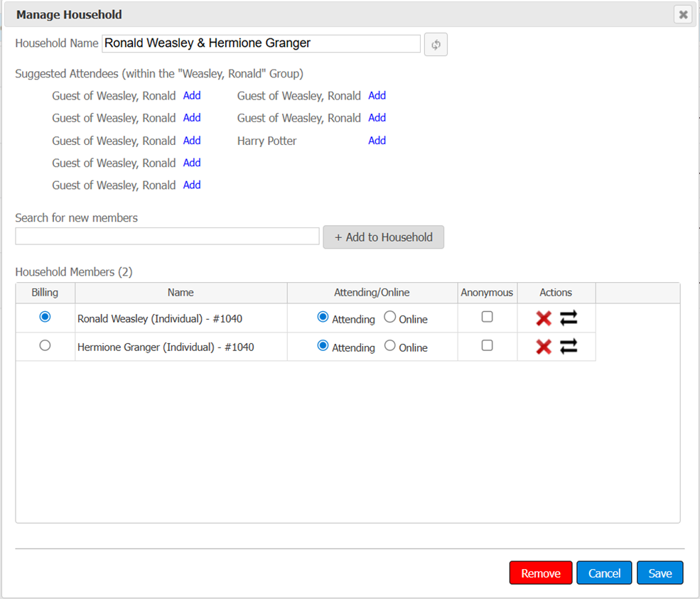The image size is (700, 599).
Task: Select Online for Hermione Granger
Action: [389, 345]
